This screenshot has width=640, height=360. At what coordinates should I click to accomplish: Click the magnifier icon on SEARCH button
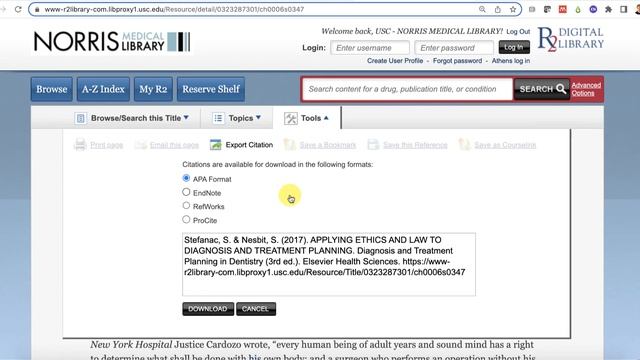(561, 89)
